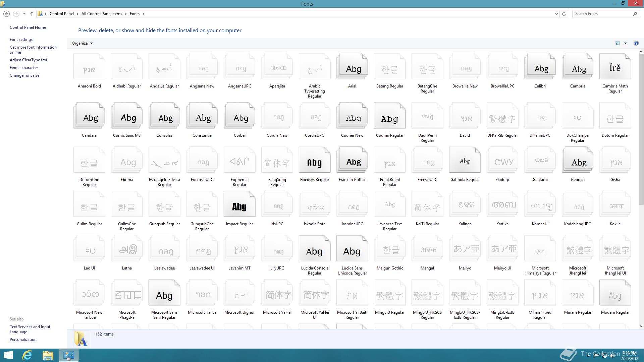
Task: Open the Organize dropdown menu
Action: [82, 43]
